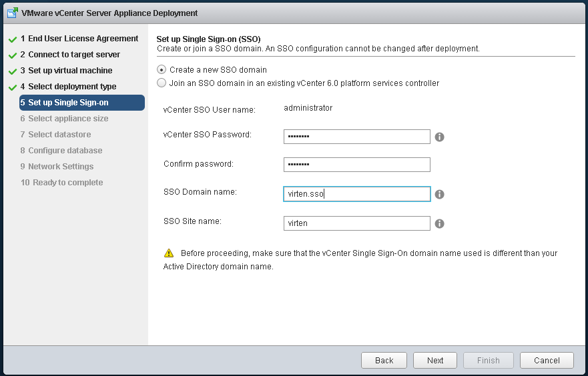Image resolution: width=588 pixels, height=376 pixels.
Task: Click the 'vCenter SSO Password:' label
Action: pyautogui.click(x=208, y=135)
